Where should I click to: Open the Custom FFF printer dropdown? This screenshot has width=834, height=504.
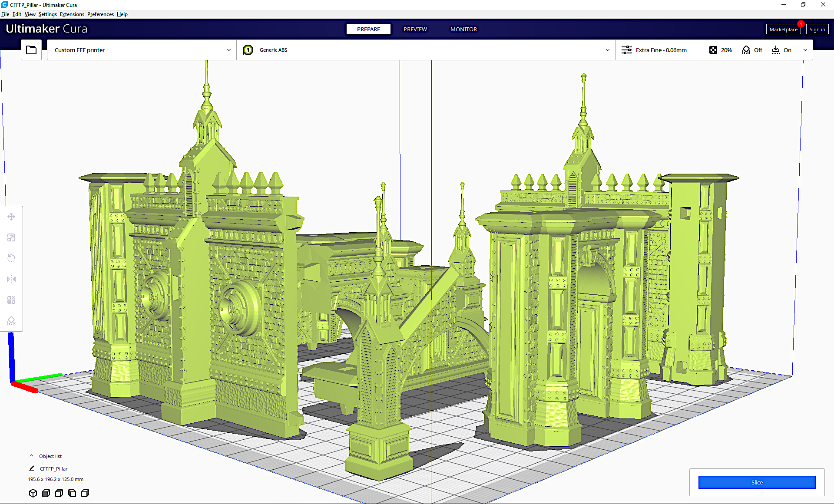[141, 50]
